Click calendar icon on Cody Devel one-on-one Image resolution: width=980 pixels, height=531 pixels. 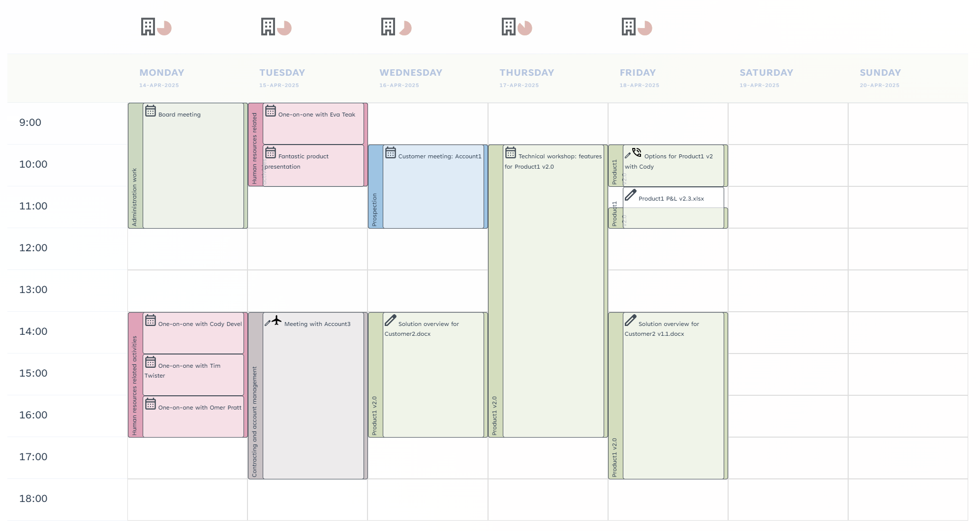click(x=151, y=320)
